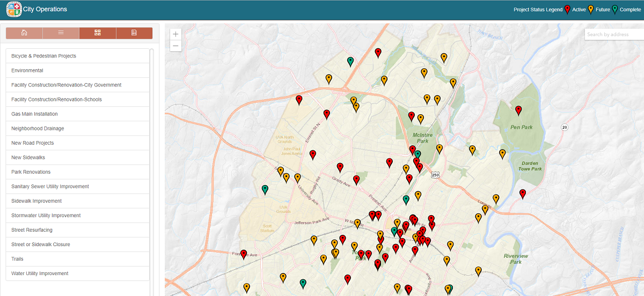Image resolution: width=644 pixels, height=296 pixels.
Task: Click the green marker below Route 250 label
Action: coord(406,199)
